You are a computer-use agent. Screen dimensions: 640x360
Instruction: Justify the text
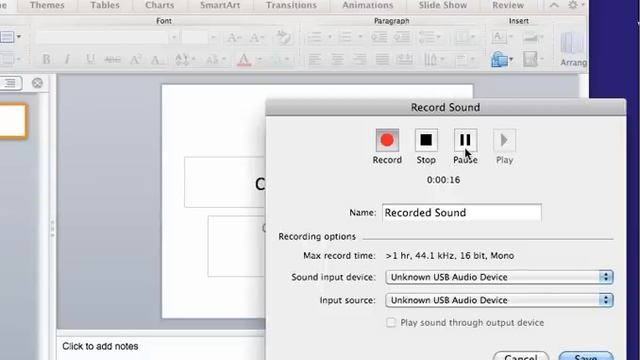click(382, 60)
